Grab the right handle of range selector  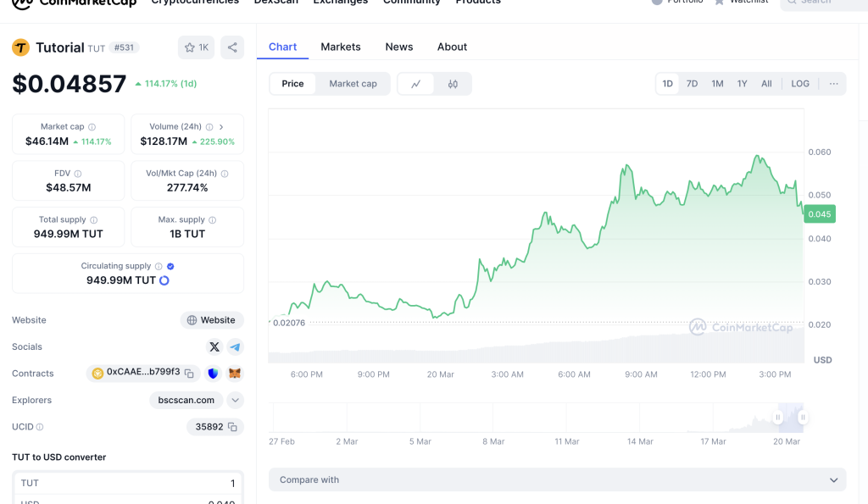click(x=803, y=417)
